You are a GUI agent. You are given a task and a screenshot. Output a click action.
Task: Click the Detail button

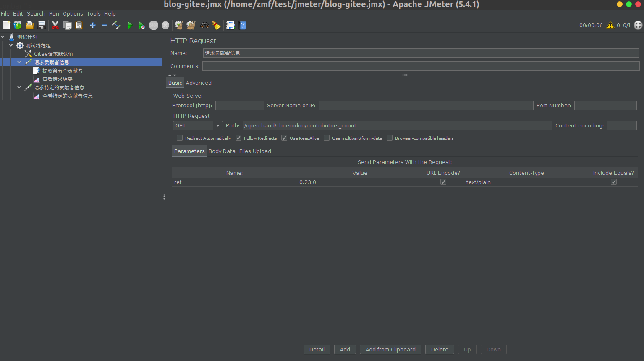coord(317,349)
